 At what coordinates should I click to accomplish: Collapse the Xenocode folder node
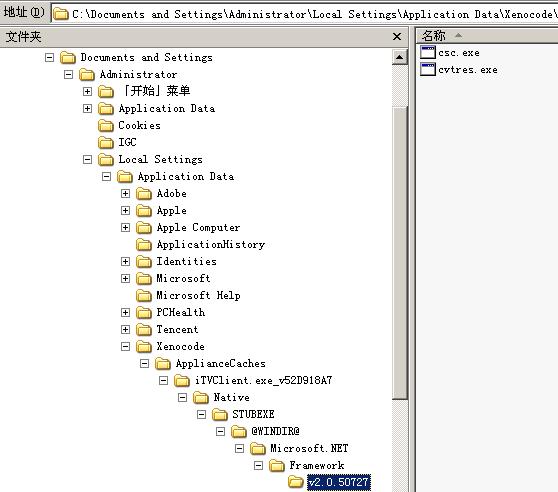point(125,346)
